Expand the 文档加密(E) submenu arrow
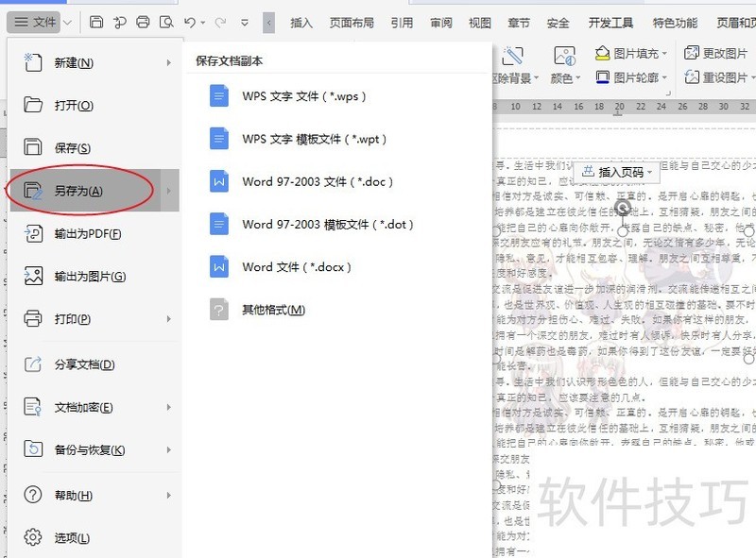 click(169, 407)
